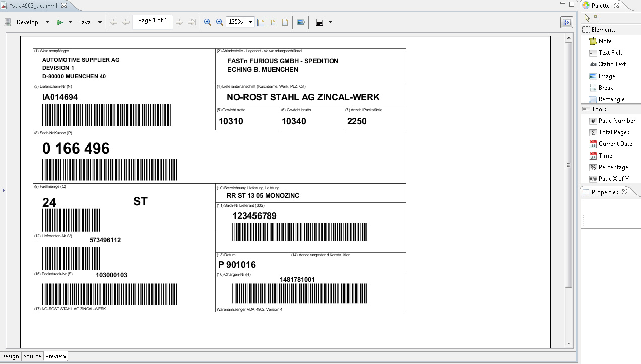
Task: Click the Static Text palette entry
Action: (612, 64)
